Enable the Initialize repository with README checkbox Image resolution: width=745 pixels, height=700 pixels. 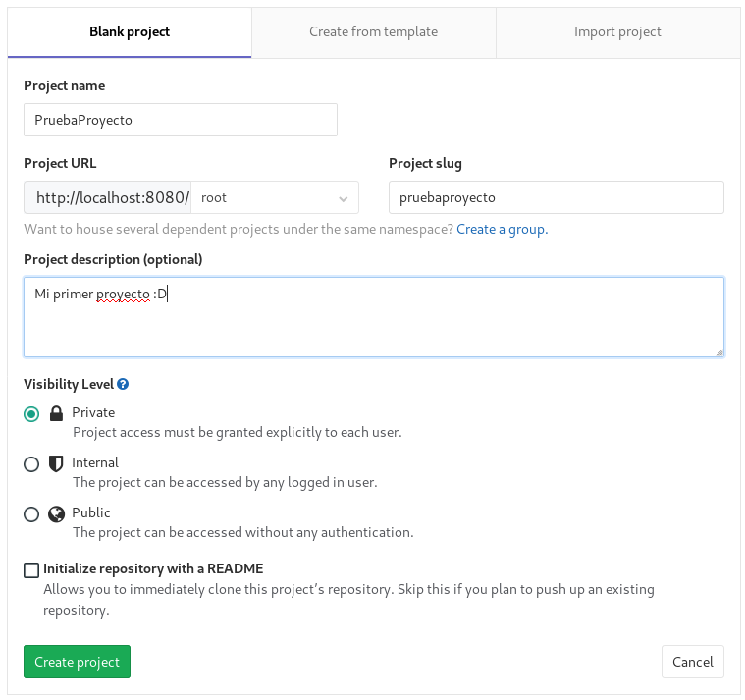pyautogui.click(x=31, y=569)
